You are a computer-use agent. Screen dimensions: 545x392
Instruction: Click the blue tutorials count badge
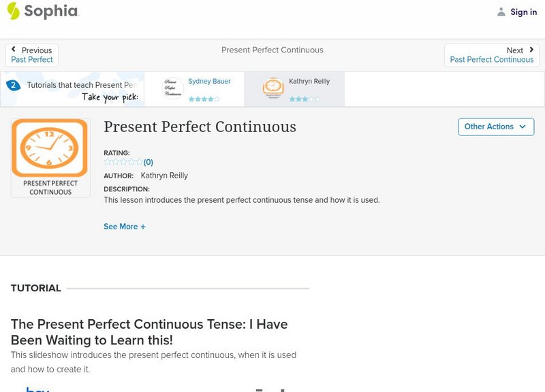[x=12, y=85]
